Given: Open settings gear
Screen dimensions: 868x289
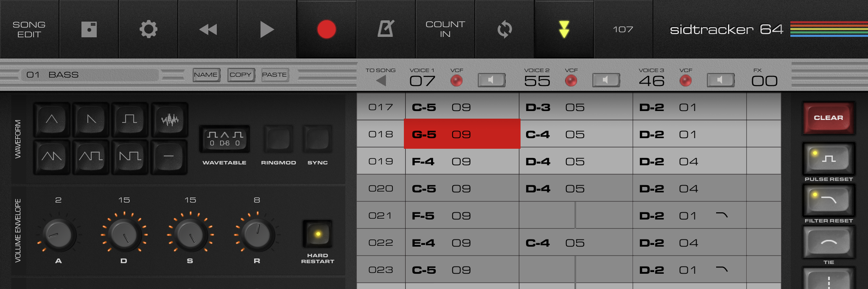Looking at the screenshot, I should pyautogui.click(x=148, y=29).
